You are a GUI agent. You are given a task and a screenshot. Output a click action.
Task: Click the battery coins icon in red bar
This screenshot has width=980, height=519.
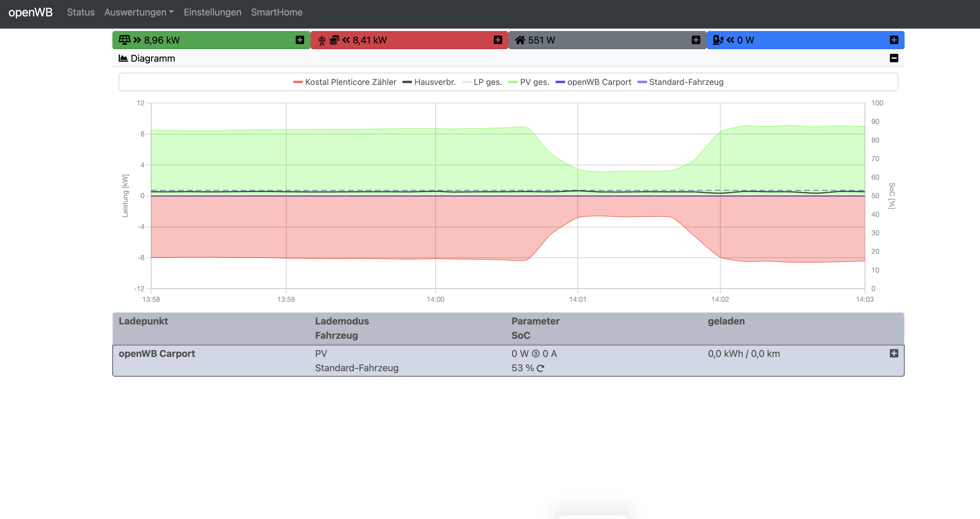click(x=334, y=40)
